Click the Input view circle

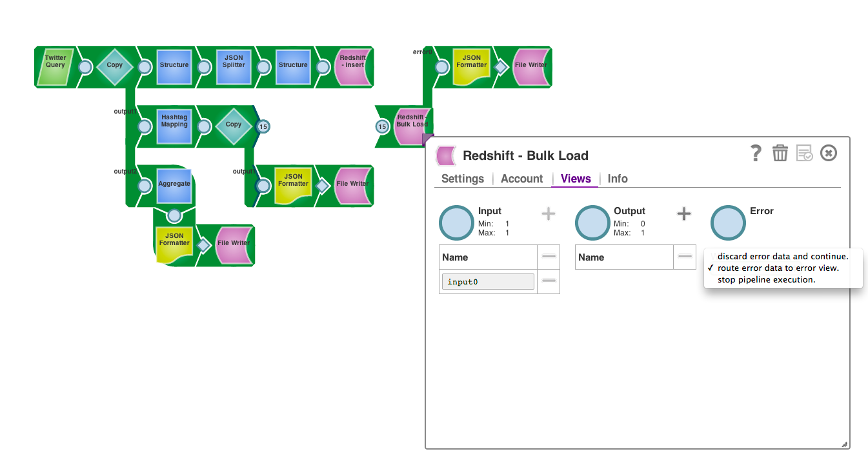click(457, 223)
